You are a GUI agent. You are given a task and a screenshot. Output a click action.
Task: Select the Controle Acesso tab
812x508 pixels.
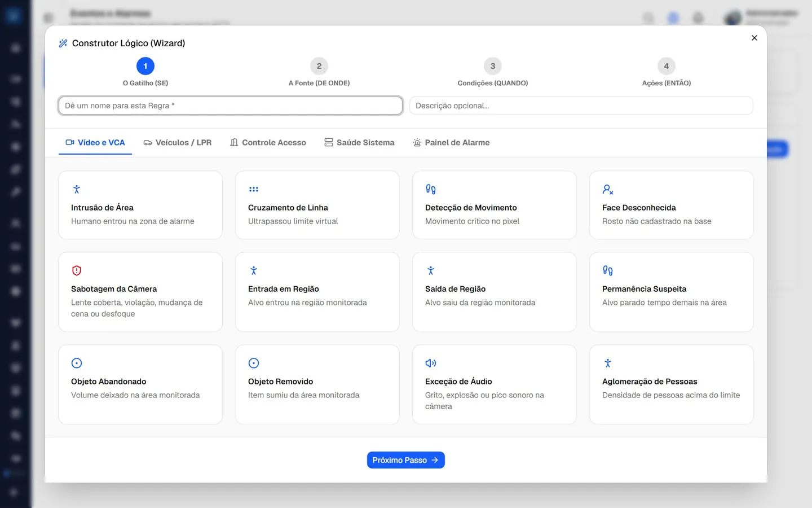268,143
